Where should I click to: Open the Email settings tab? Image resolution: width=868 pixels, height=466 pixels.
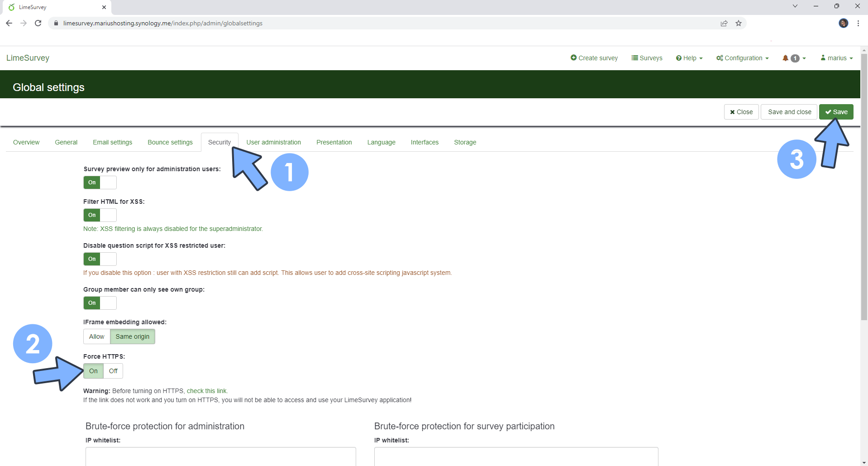point(113,142)
